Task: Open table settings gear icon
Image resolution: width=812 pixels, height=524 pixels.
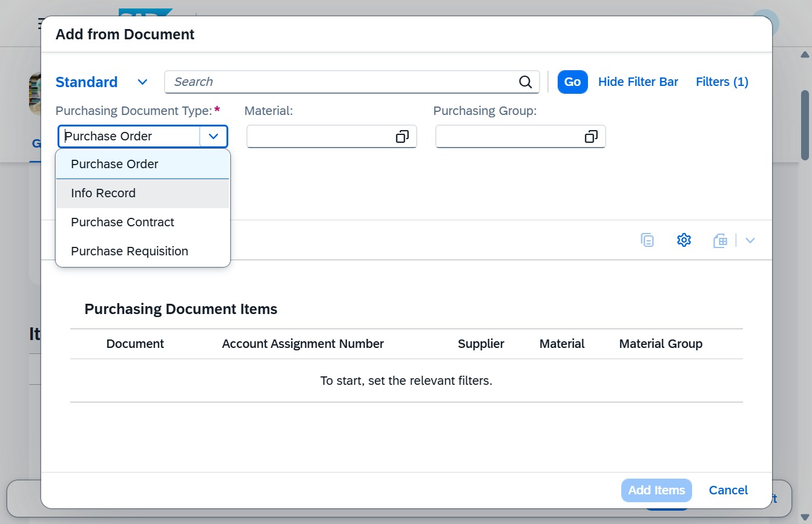Action: coord(684,240)
